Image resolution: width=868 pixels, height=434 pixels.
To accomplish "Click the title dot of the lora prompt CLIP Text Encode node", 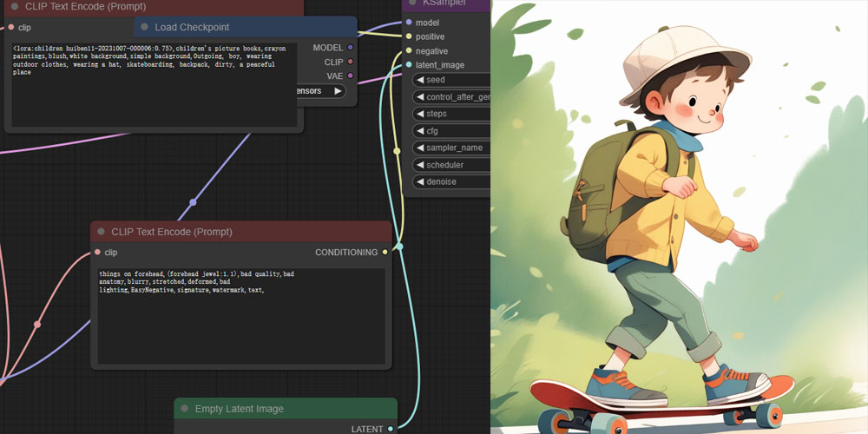I will tap(15, 7).
